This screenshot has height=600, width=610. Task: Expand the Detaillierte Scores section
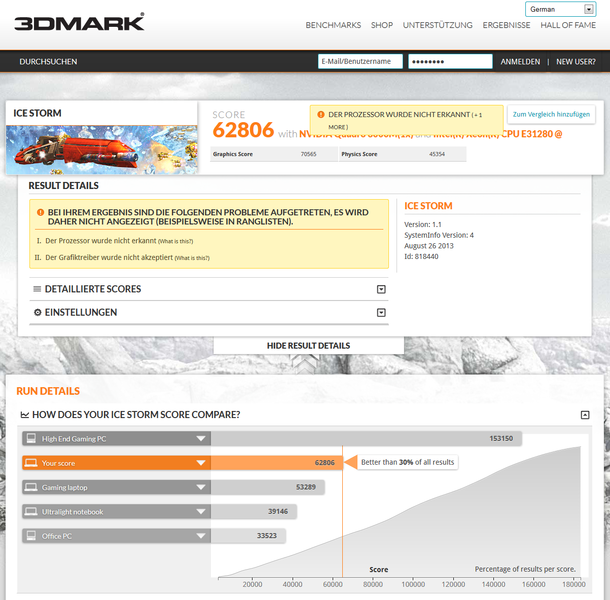(381, 289)
